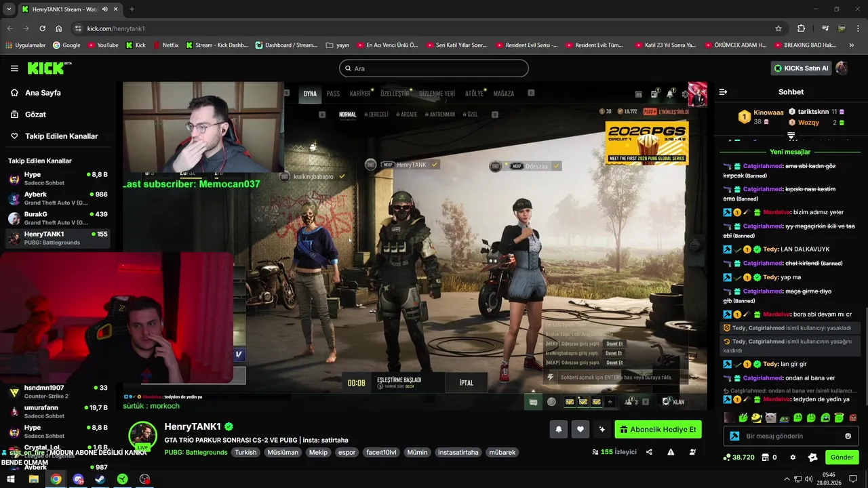Screen dimensions: 868x488
Task: Open the user profile avatar menu
Action: point(842,68)
